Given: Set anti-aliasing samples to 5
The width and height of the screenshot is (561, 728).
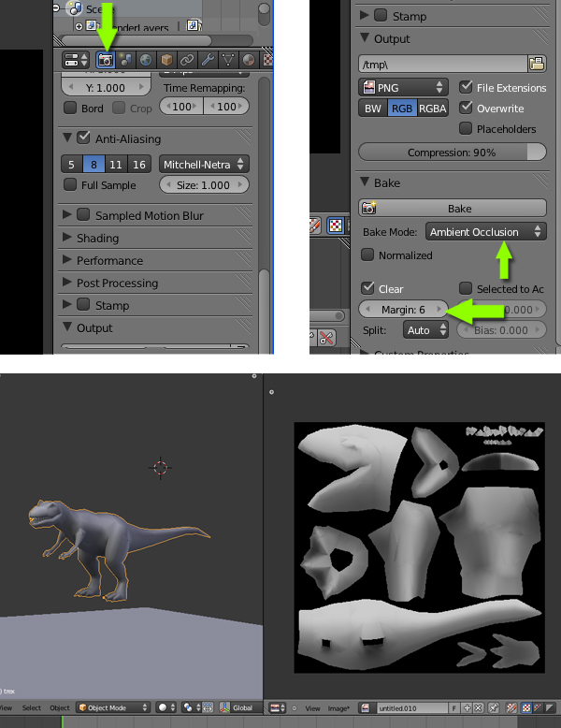Looking at the screenshot, I should [71, 165].
